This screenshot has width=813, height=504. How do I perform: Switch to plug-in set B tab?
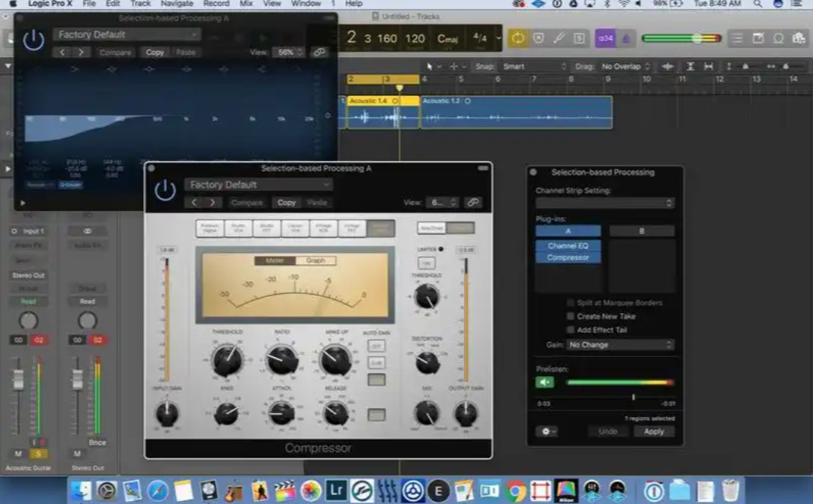pyautogui.click(x=642, y=231)
